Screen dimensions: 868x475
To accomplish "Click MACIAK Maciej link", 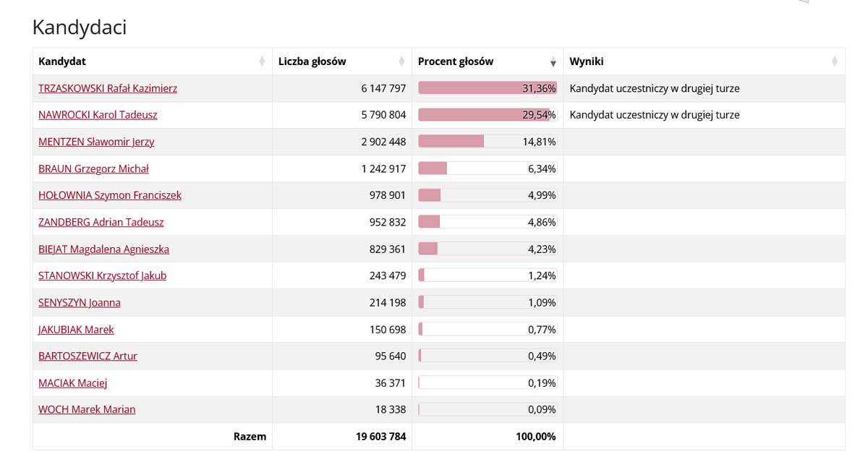I will click(72, 382).
